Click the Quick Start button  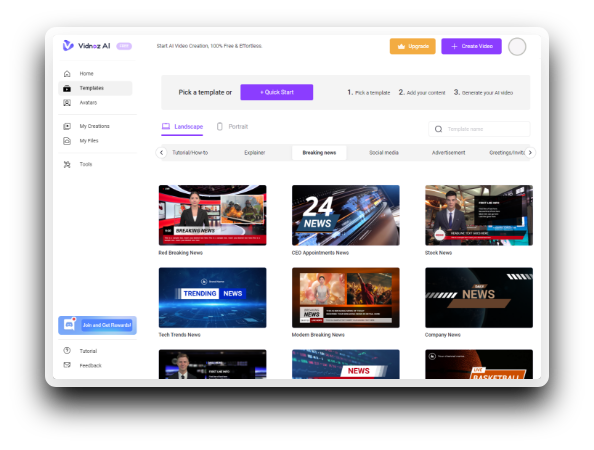[277, 92]
